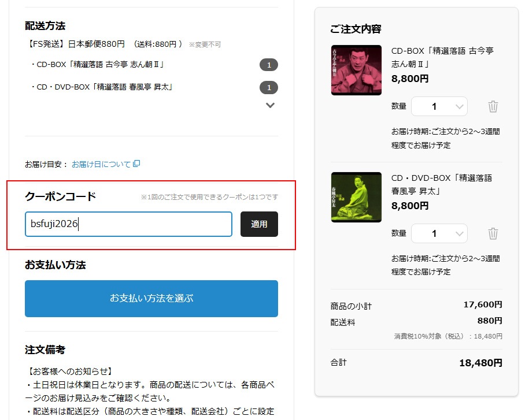Click the 春風亭 昇太 green product thumbnail

point(356,197)
